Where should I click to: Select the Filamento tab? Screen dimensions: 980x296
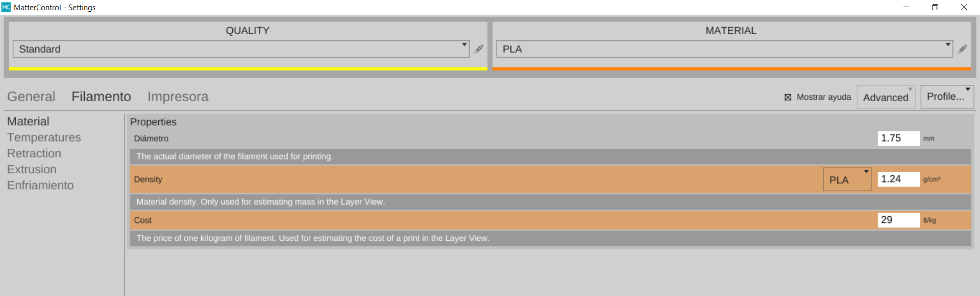[x=101, y=97]
